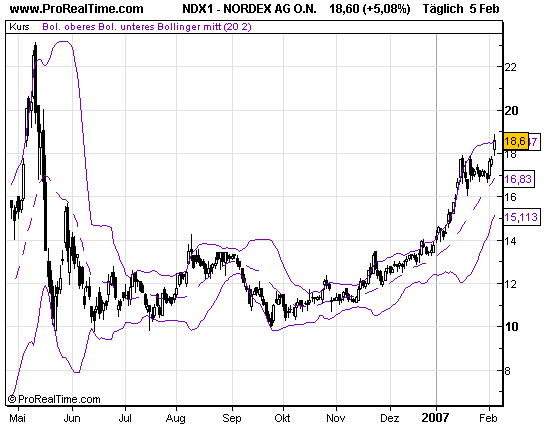Click the 20 price axis label

(511, 111)
